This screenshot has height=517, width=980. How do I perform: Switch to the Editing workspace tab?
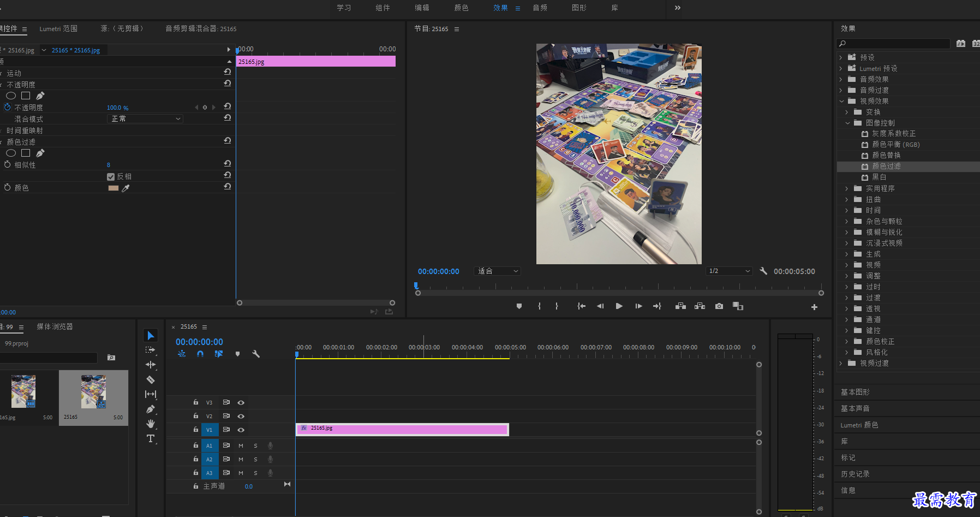(422, 8)
